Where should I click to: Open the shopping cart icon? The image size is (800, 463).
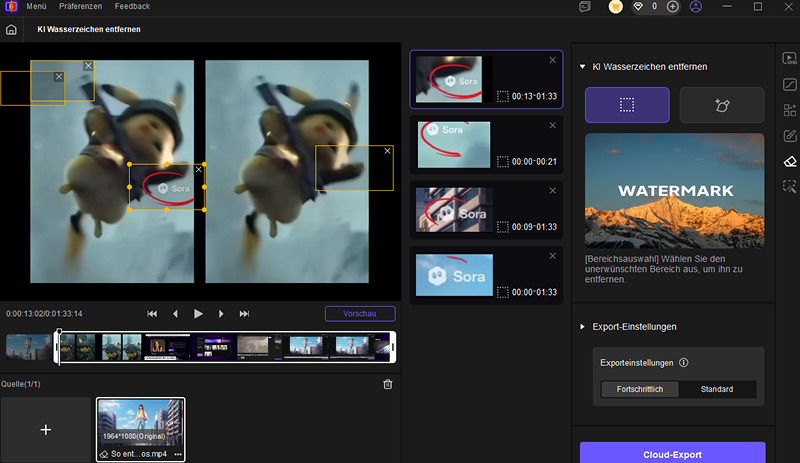coord(618,7)
